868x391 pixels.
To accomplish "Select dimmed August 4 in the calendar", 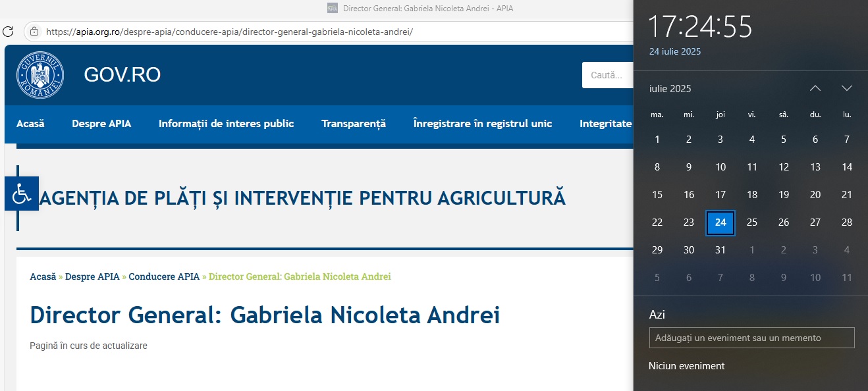I will coord(847,250).
